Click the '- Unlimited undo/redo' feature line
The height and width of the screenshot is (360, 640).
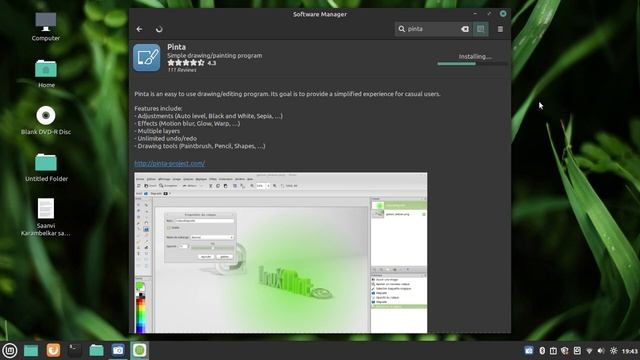pyautogui.click(x=165, y=138)
